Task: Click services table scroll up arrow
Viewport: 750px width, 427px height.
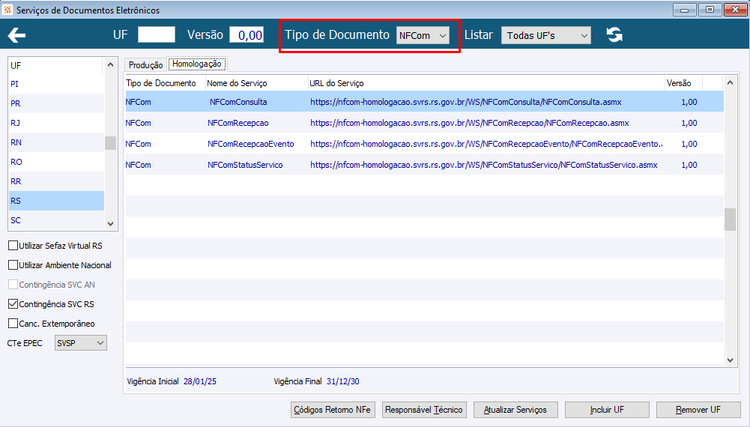Action: click(730, 83)
